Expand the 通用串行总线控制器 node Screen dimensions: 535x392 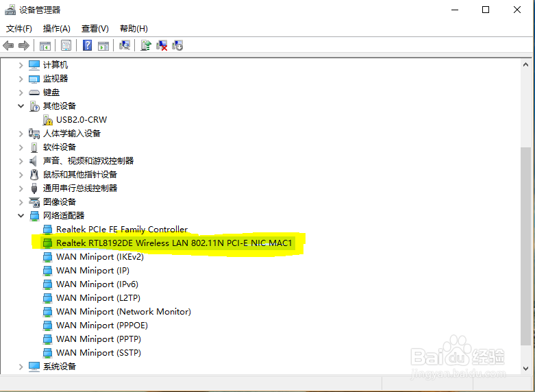21,188
